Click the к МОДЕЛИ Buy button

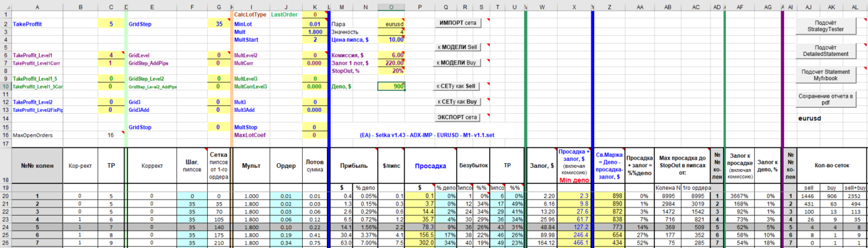[x=458, y=62]
